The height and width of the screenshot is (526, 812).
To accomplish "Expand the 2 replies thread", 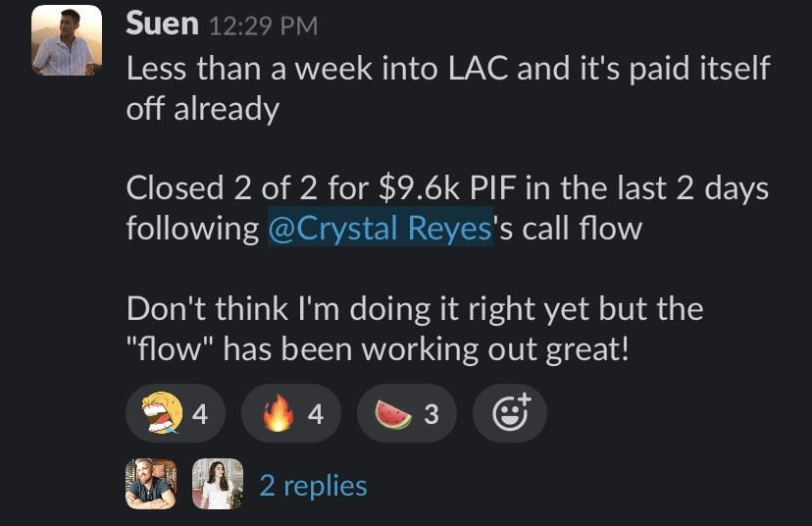I will 313,486.
